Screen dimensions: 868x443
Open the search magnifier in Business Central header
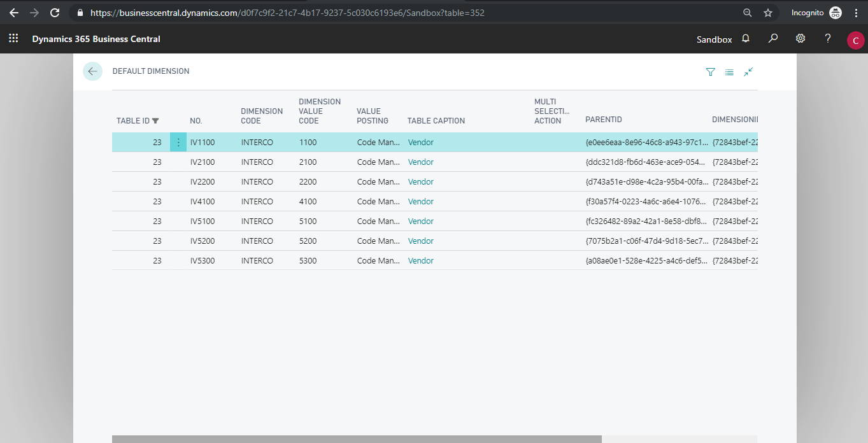click(x=773, y=39)
